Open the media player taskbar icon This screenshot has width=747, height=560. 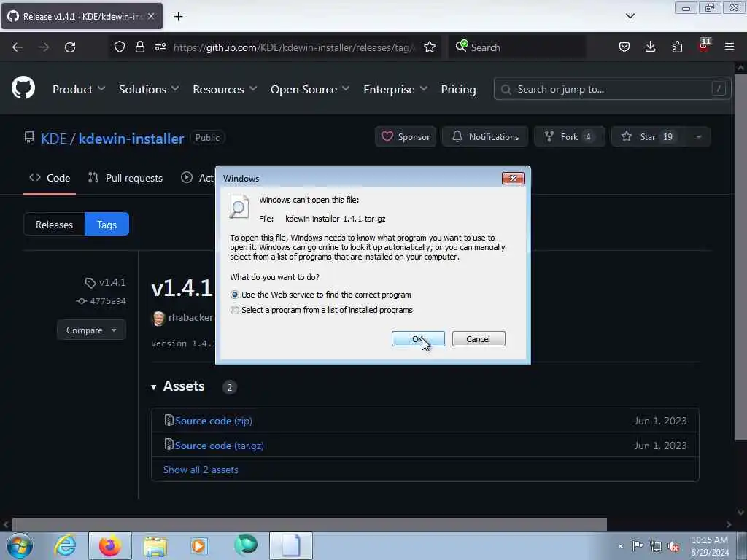coord(199,545)
